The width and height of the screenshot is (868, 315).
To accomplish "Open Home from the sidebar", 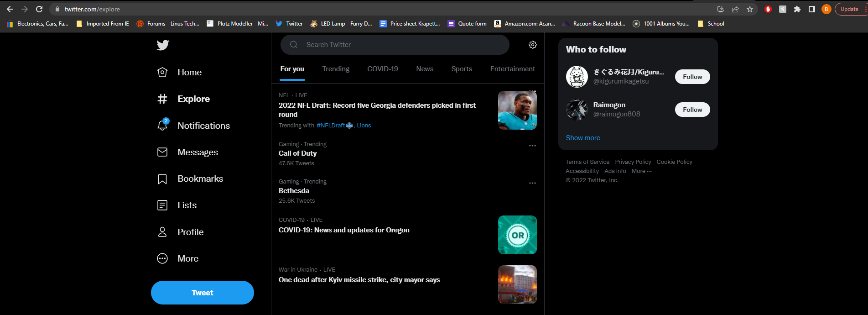I will [180, 72].
